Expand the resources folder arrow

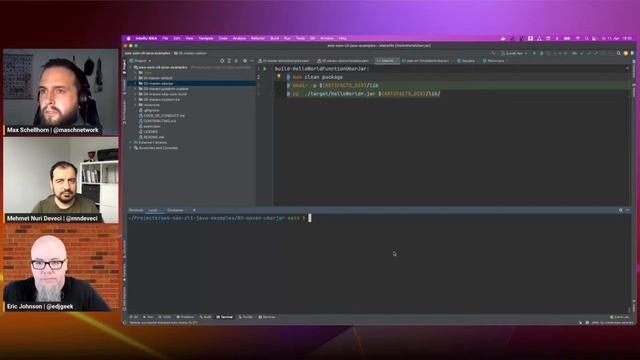point(136,105)
